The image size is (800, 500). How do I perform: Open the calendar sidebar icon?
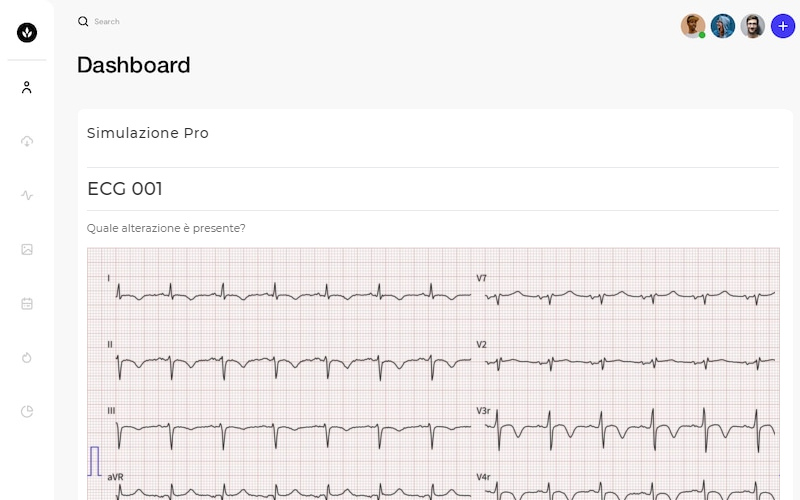27,304
